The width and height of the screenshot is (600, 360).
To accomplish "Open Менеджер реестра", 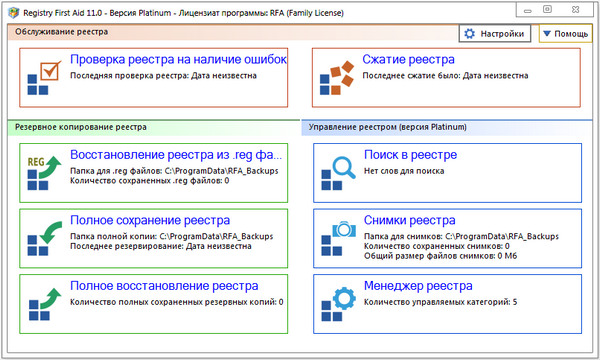I will click(x=418, y=285).
